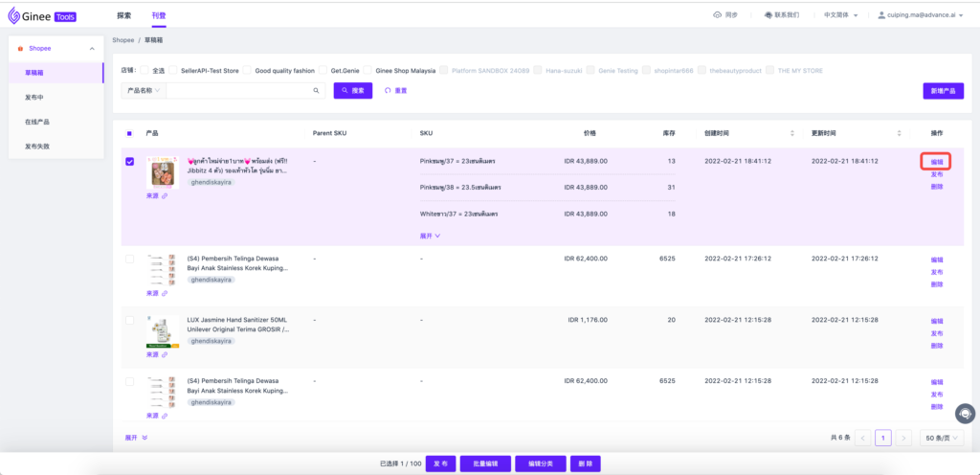
Task: Sort by 创建时间 using the sort arrows
Action: point(791,133)
